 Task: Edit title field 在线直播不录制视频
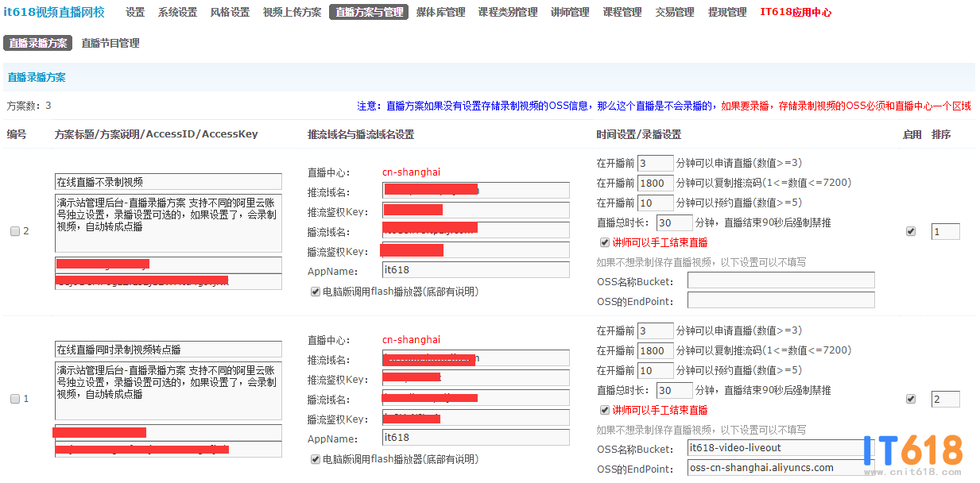168,182
